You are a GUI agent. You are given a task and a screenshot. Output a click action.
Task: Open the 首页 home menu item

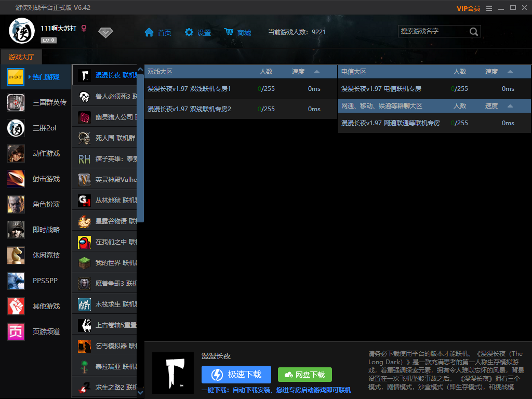[164, 33]
